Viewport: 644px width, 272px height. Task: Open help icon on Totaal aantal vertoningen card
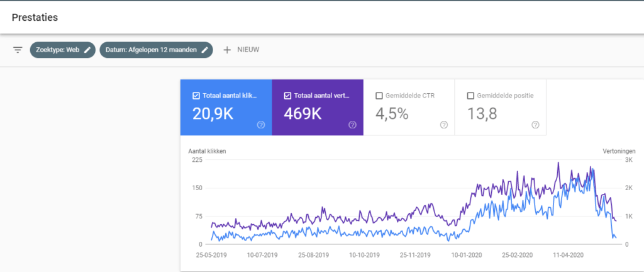click(352, 125)
